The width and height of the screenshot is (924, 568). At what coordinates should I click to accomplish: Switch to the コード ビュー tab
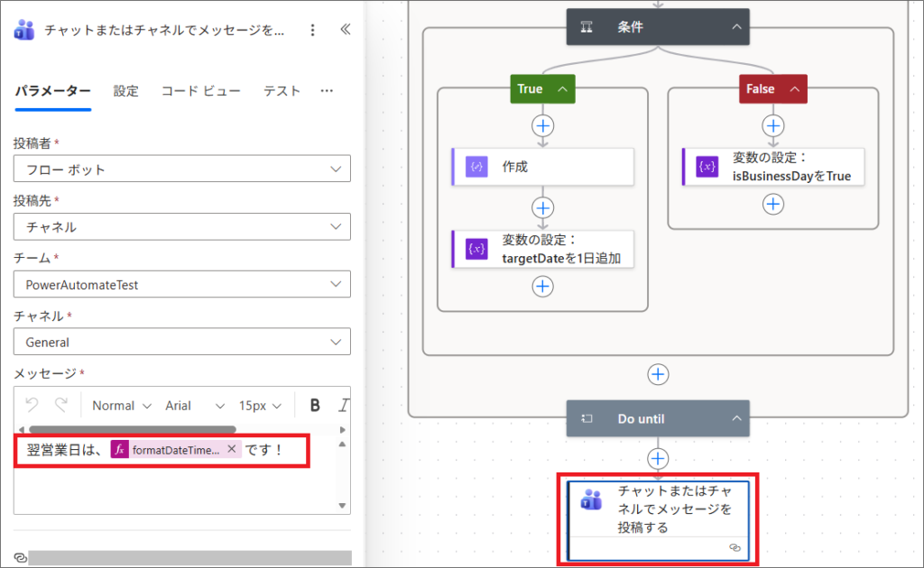200,91
